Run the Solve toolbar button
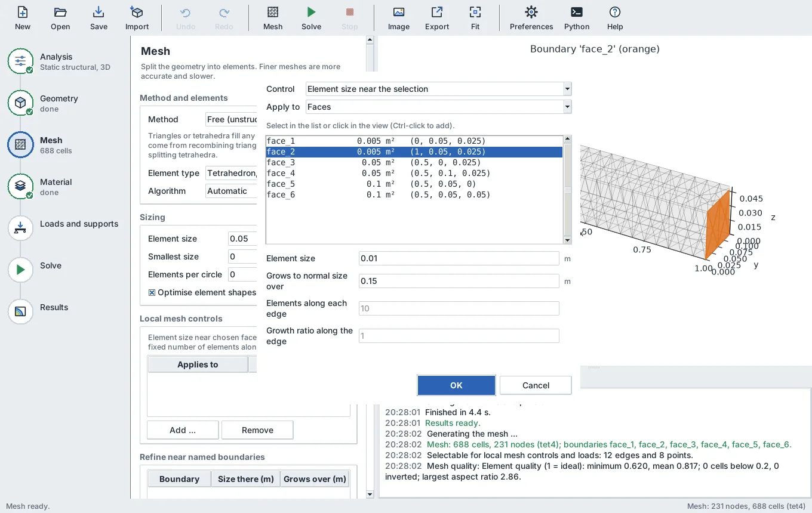 pos(311,18)
